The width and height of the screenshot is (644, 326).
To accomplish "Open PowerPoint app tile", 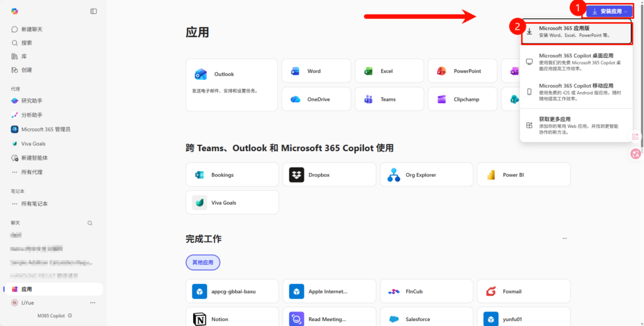I will coord(462,71).
